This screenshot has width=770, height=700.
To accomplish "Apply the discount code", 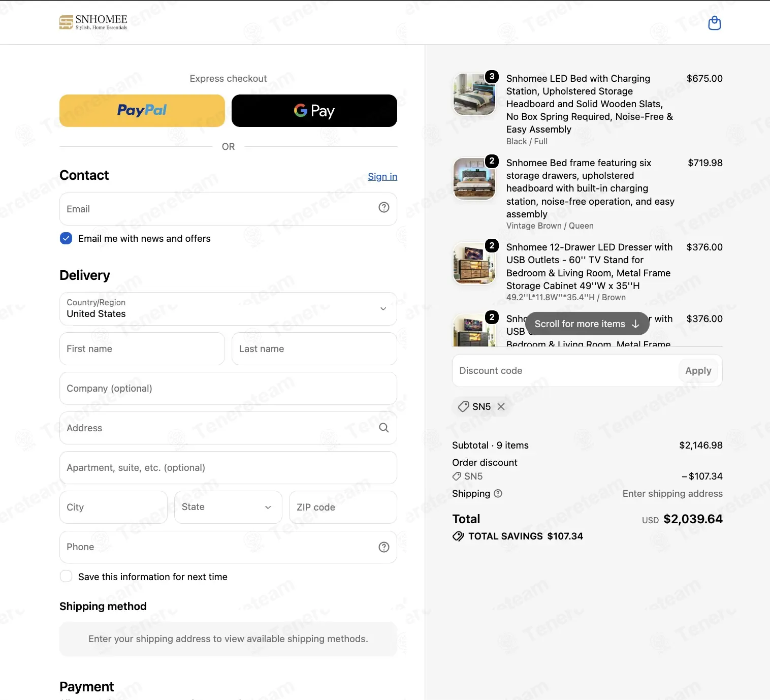I will coord(698,371).
